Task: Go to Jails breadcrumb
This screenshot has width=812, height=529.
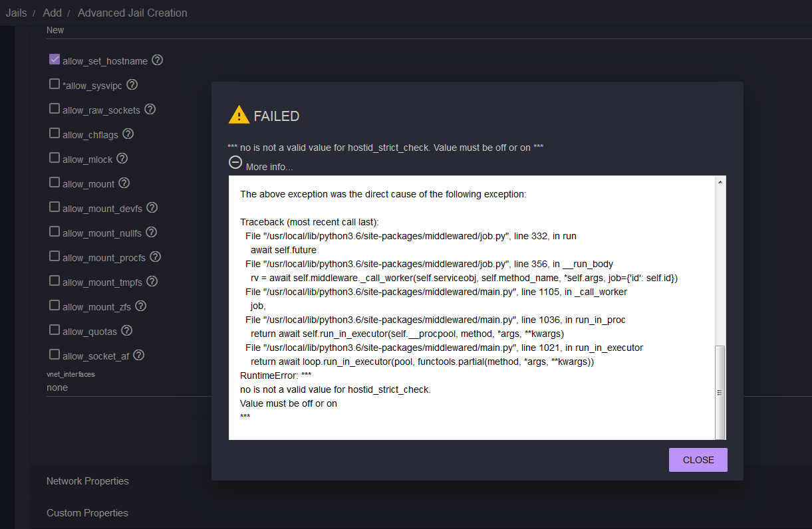Action: tap(16, 13)
